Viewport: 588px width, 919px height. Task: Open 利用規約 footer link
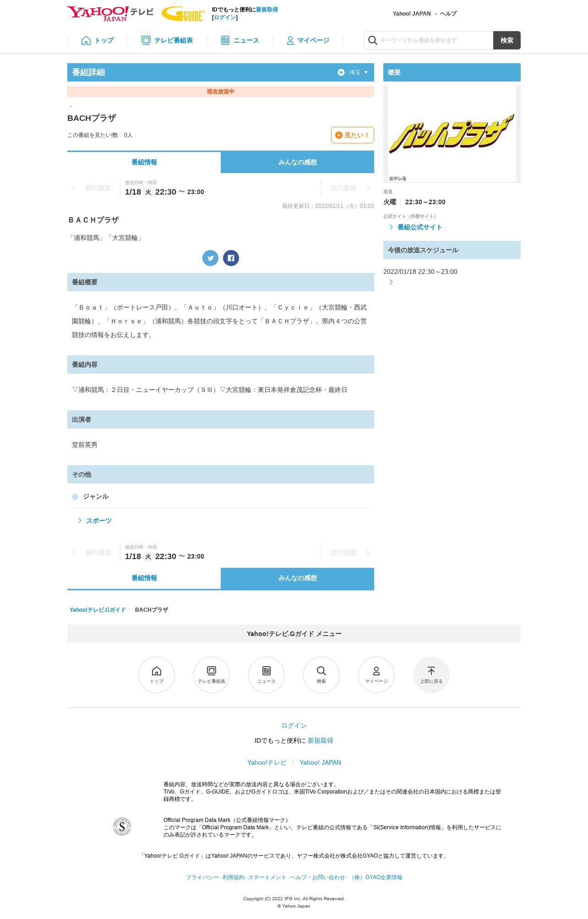[234, 877]
